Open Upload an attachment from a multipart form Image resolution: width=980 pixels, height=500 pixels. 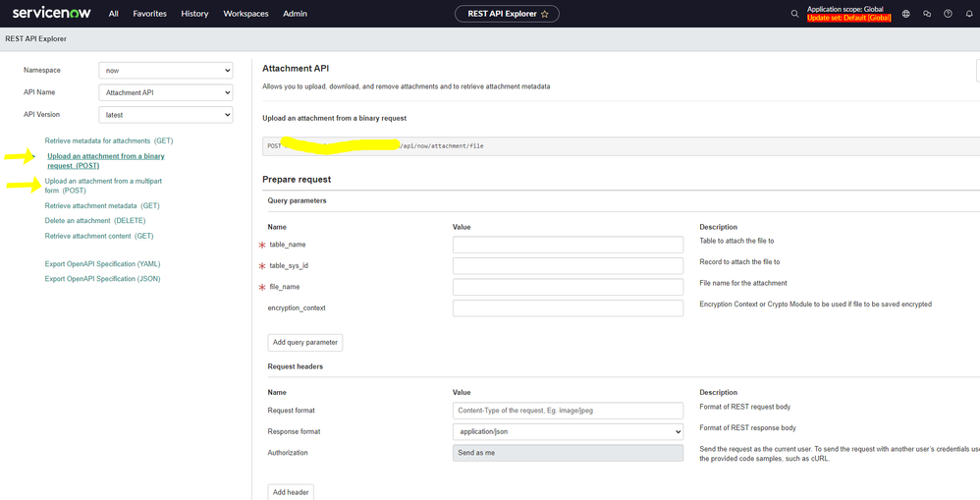pyautogui.click(x=103, y=186)
